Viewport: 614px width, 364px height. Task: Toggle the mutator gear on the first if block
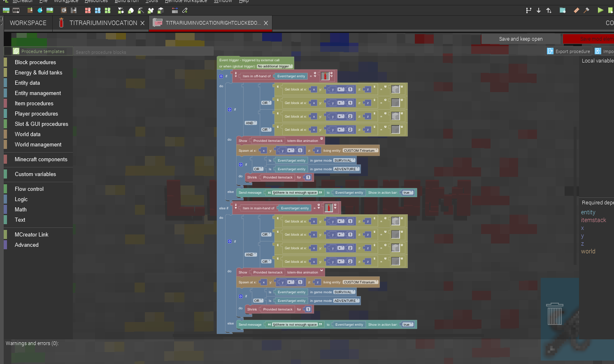tap(221, 76)
